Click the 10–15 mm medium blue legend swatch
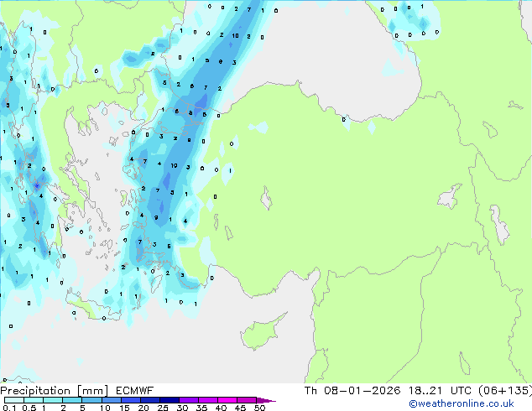The image size is (532, 411). [x=111, y=400]
